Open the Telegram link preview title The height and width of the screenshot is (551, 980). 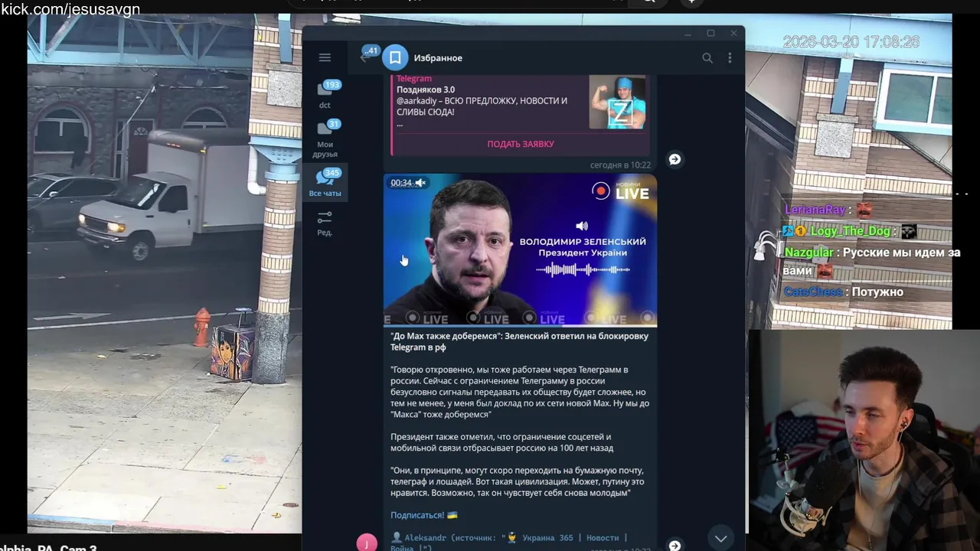414,79
